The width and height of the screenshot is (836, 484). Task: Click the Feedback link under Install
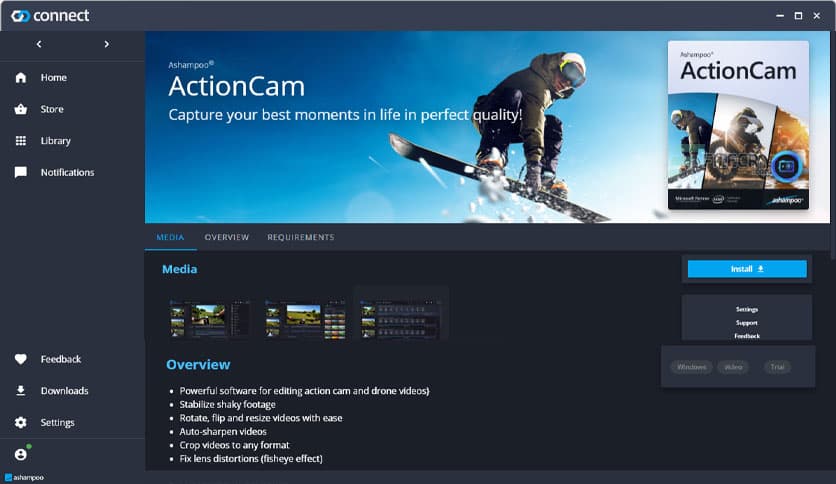[x=747, y=336]
